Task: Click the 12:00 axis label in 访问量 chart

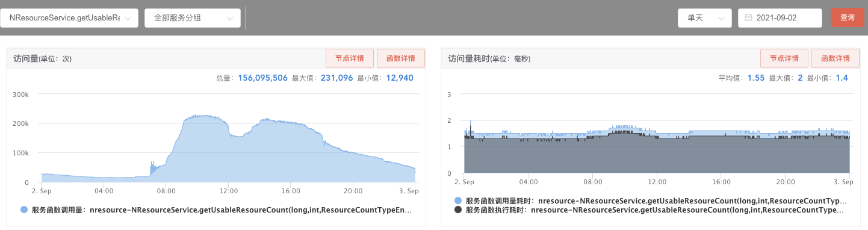Action: (x=229, y=191)
